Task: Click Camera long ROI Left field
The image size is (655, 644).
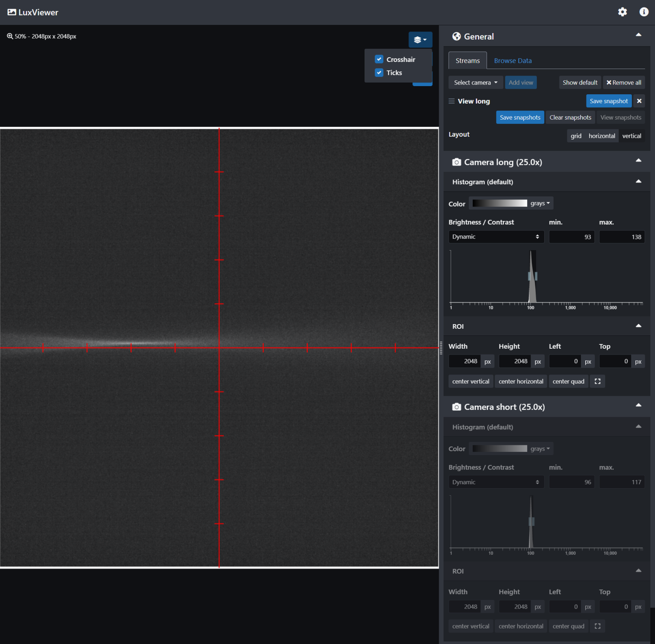Action: pos(565,362)
